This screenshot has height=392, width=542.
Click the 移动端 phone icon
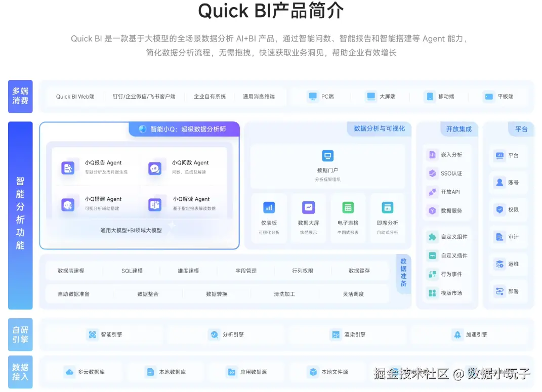(430, 97)
